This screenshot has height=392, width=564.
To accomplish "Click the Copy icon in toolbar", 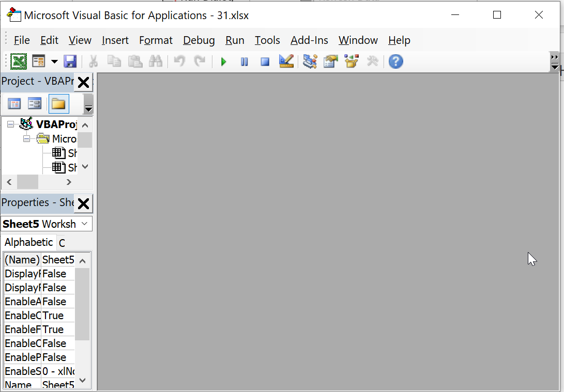I will 114,61.
